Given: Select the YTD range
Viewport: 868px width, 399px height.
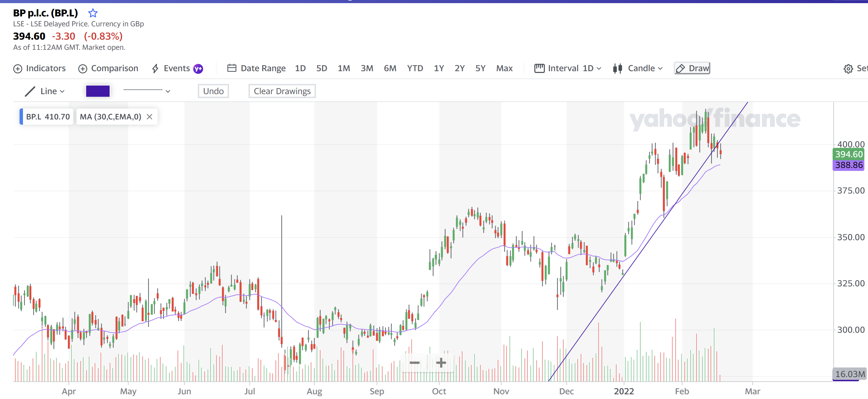Looking at the screenshot, I should click(x=415, y=68).
